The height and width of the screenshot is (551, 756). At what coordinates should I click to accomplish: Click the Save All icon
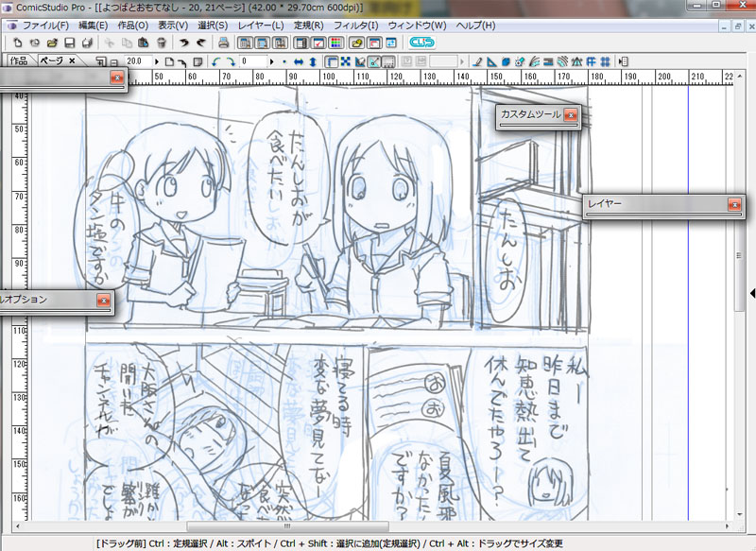point(87,43)
